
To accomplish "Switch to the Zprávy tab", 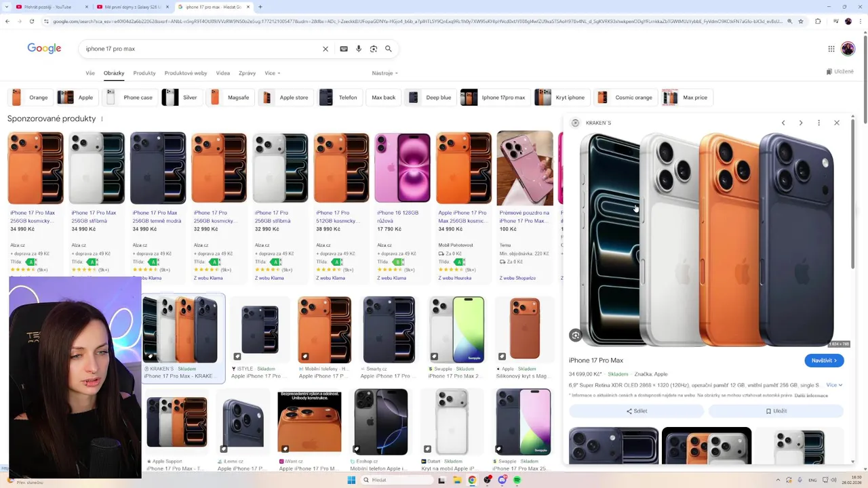I will (247, 73).
